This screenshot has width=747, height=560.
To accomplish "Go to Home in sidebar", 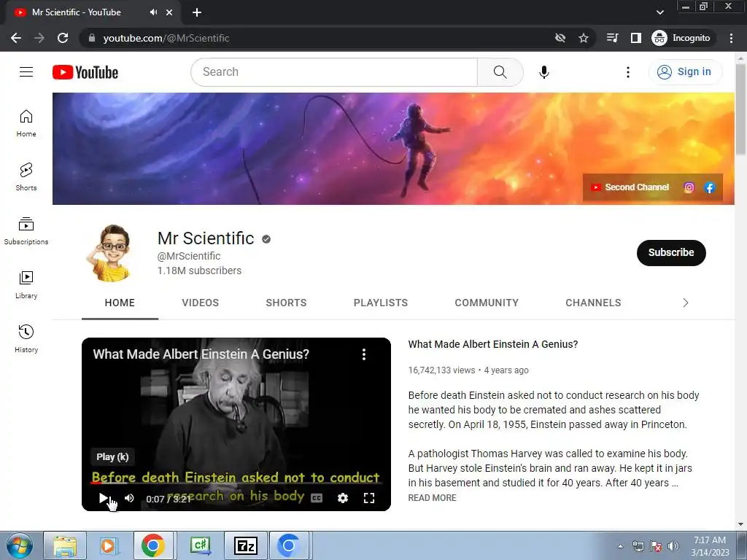I will click(x=26, y=123).
